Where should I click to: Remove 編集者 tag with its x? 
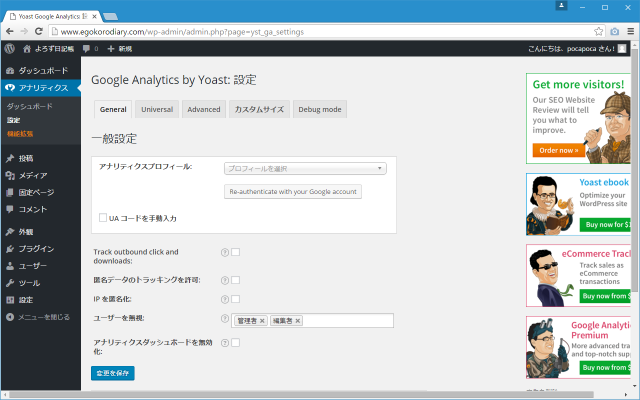pyautogui.click(x=298, y=321)
